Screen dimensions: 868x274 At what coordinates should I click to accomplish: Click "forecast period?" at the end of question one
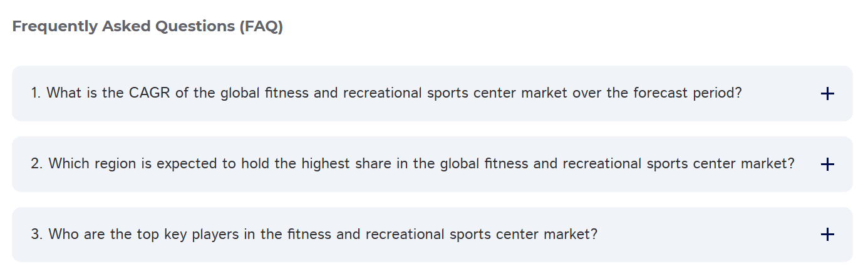pos(688,93)
